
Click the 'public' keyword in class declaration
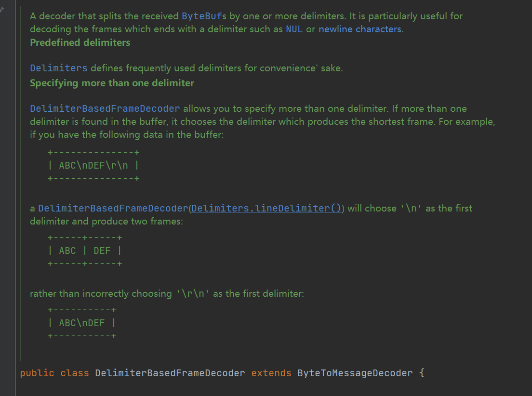click(37, 373)
